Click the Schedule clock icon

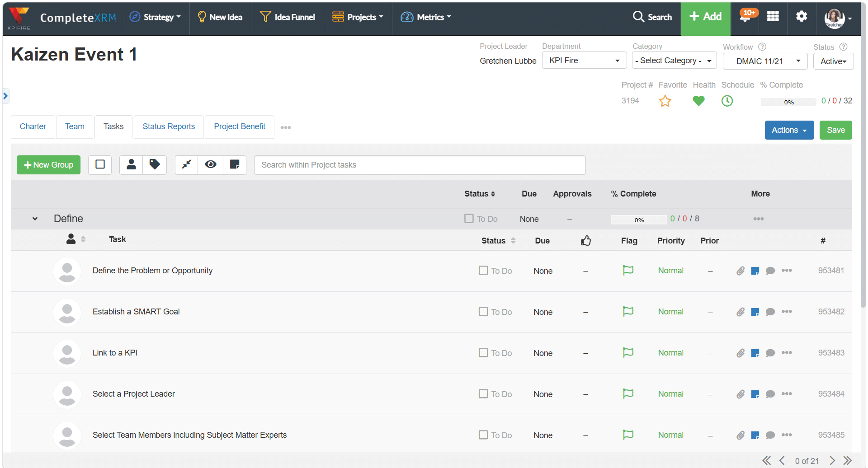click(x=727, y=101)
